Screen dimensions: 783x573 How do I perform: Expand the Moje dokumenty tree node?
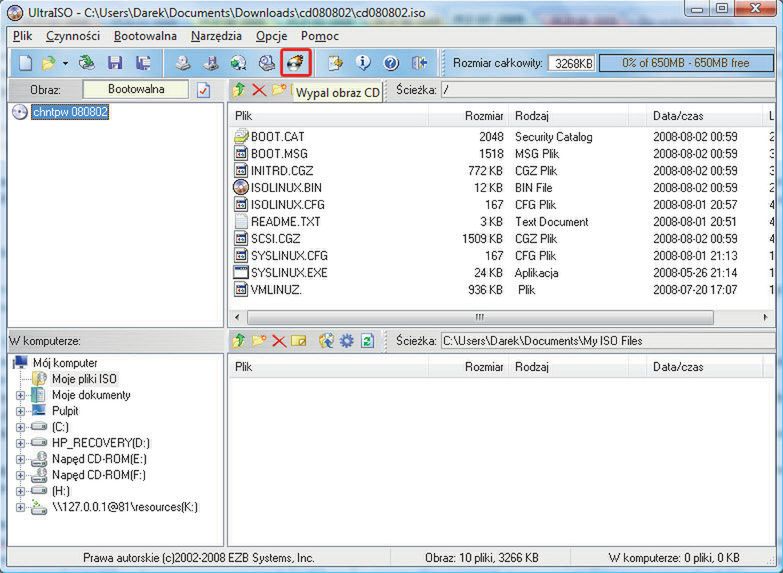click(x=21, y=395)
